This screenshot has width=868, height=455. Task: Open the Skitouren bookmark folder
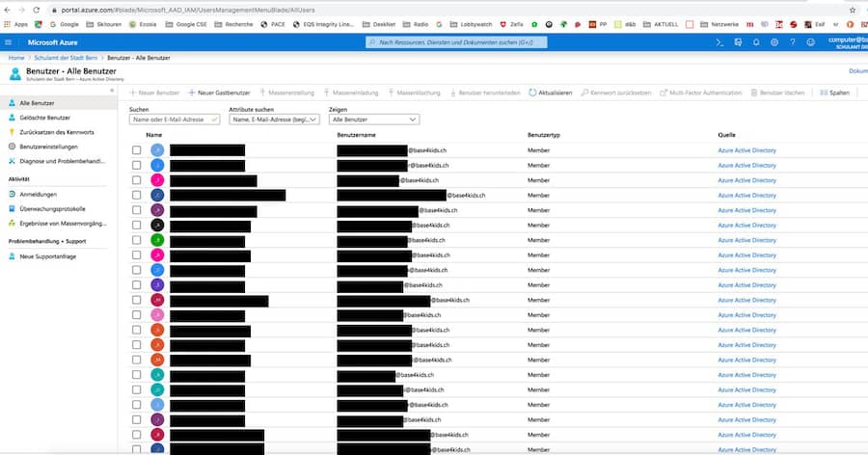[x=104, y=24]
